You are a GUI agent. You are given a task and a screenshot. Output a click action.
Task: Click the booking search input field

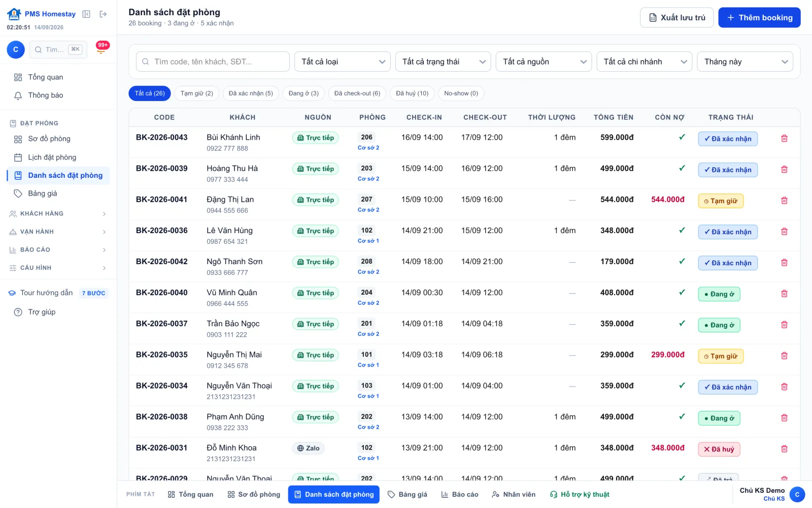(213, 61)
